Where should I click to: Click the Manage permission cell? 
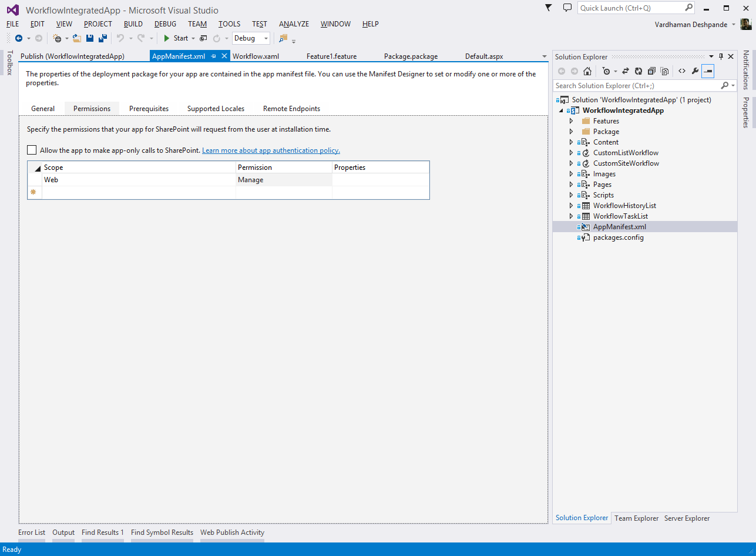[284, 180]
